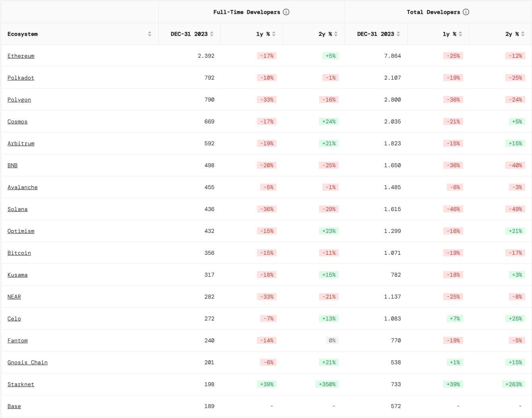This screenshot has height=418, width=532.
Task: Click Fantom's 0% badge
Action: tap(332, 340)
